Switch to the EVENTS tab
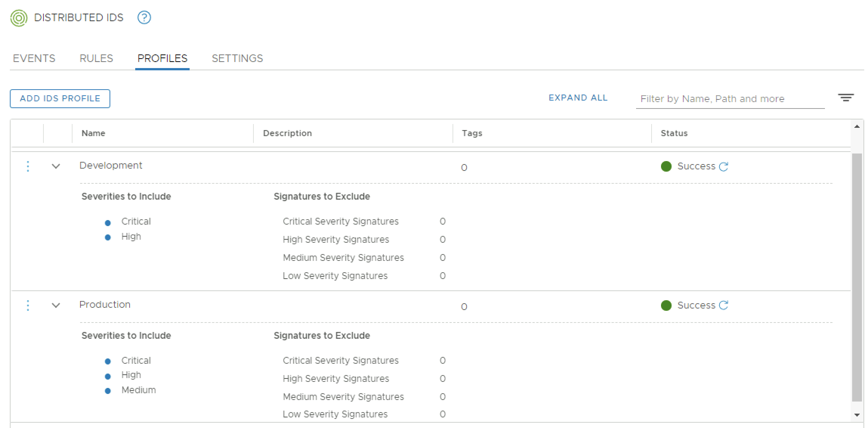The width and height of the screenshot is (868, 428). (x=34, y=58)
